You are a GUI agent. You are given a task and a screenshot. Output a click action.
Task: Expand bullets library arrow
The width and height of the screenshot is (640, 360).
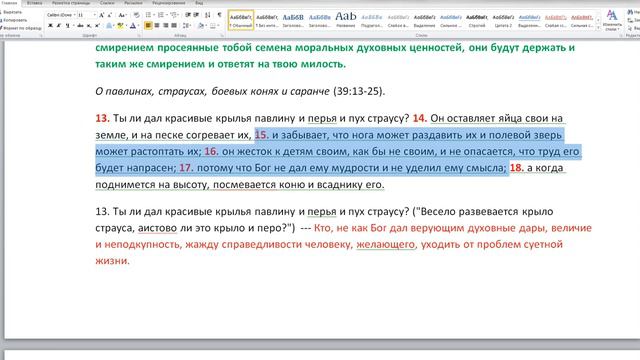click(154, 15)
